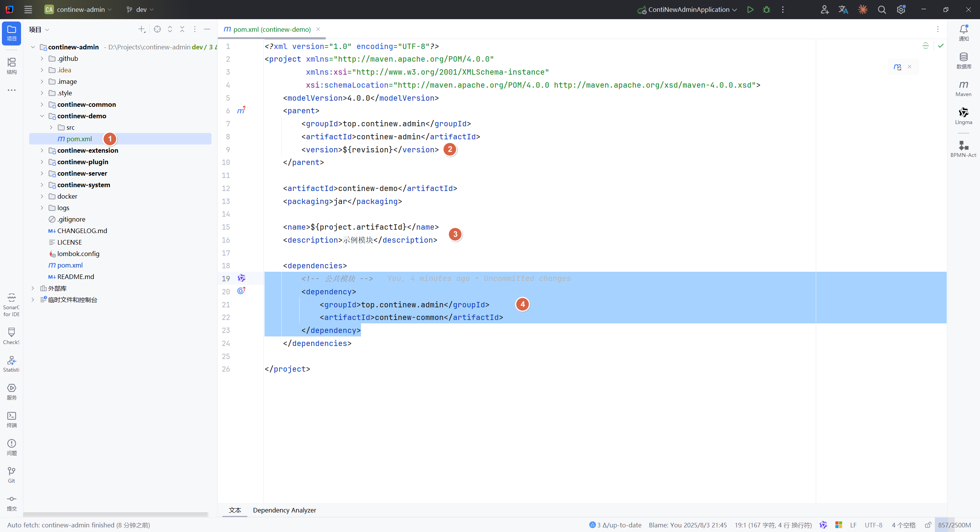Viewport: 980px width, 532px height.
Task: Toggle read-only lock in status bar
Action: point(928,525)
